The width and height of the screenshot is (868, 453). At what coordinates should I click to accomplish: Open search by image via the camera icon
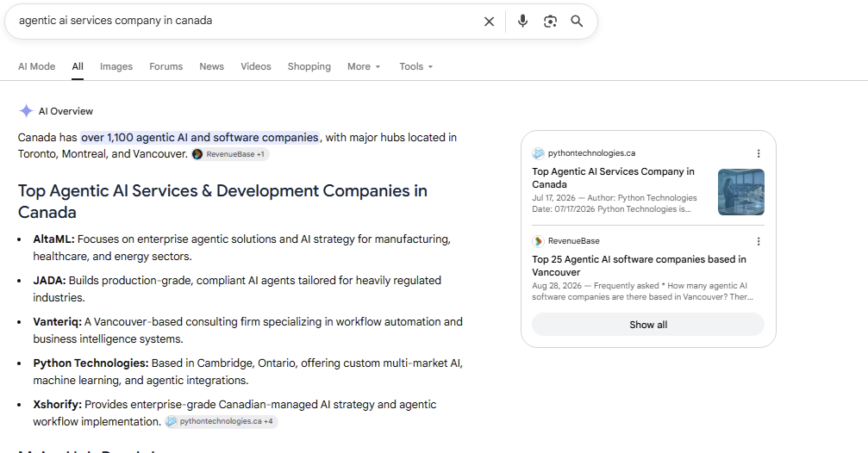(550, 21)
